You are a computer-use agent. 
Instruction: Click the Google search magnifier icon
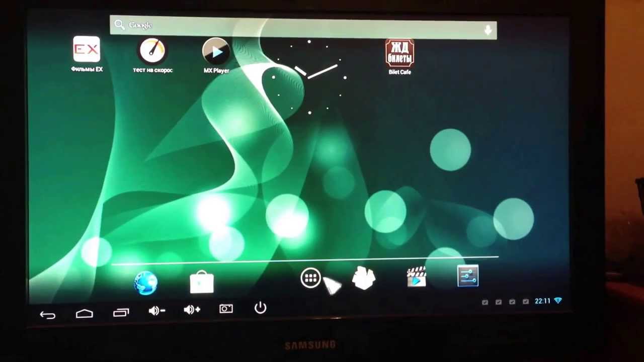pyautogui.click(x=119, y=25)
